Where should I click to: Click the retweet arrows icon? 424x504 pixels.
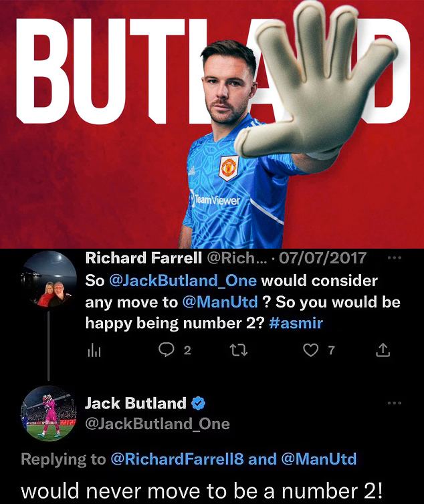pos(239,350)
